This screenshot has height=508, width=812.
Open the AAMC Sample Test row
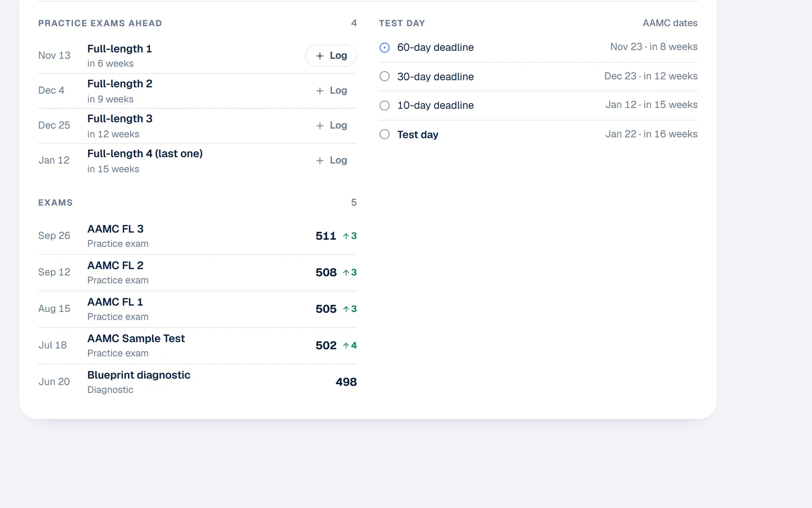tap(198, 346)
